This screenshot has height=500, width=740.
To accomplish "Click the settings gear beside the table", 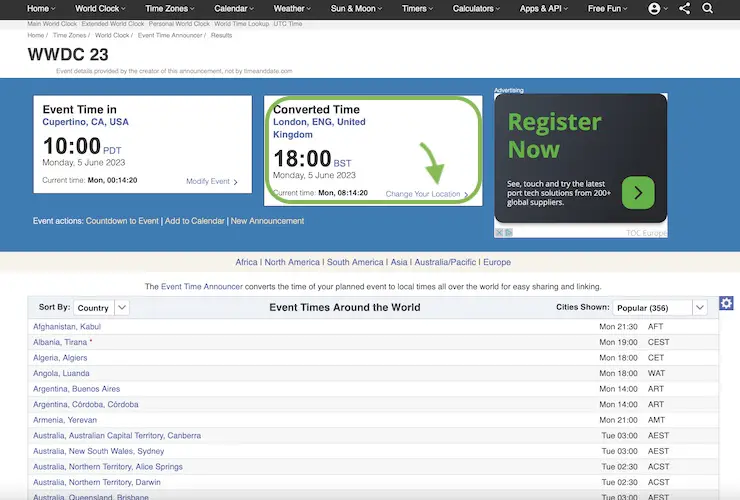I will point(727,303).
